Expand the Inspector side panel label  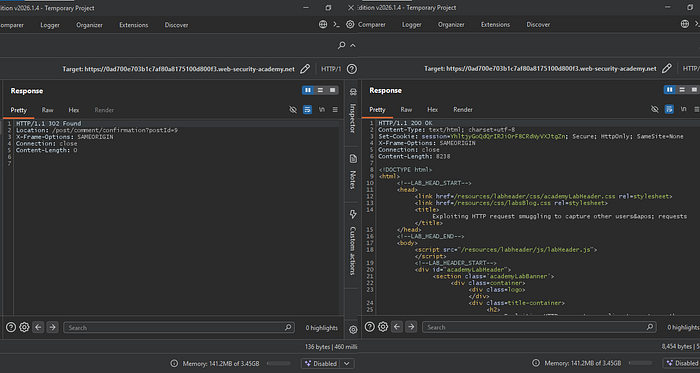[x=353, y=118]
